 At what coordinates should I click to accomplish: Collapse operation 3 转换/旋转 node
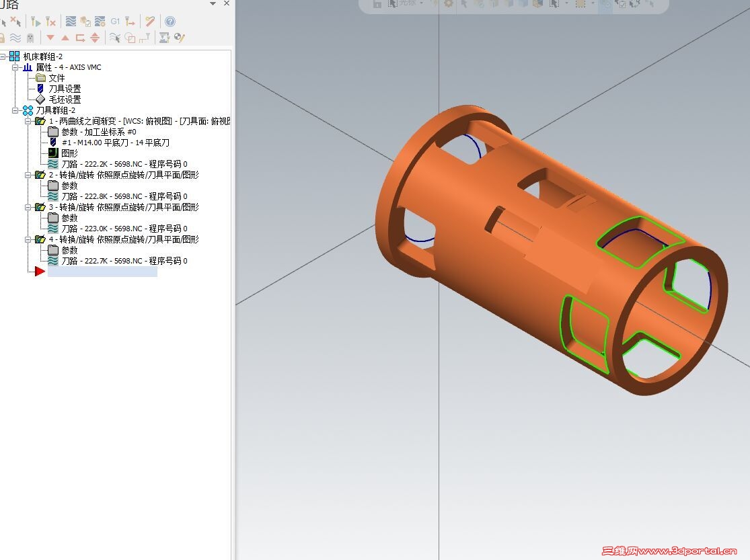(x=28, y=207)
